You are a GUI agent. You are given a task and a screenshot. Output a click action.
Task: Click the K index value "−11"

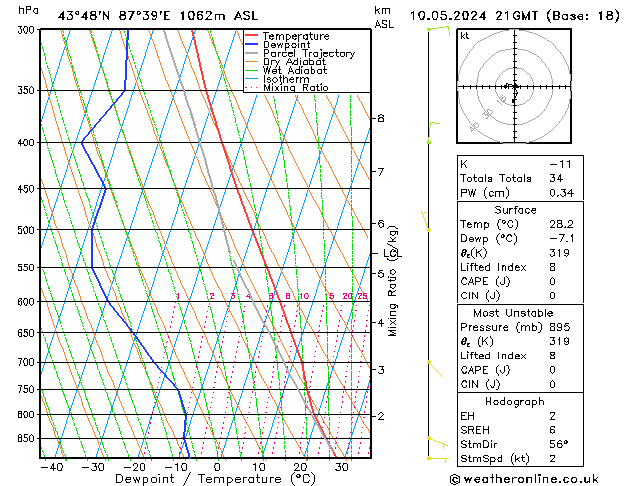pos(560,164)
